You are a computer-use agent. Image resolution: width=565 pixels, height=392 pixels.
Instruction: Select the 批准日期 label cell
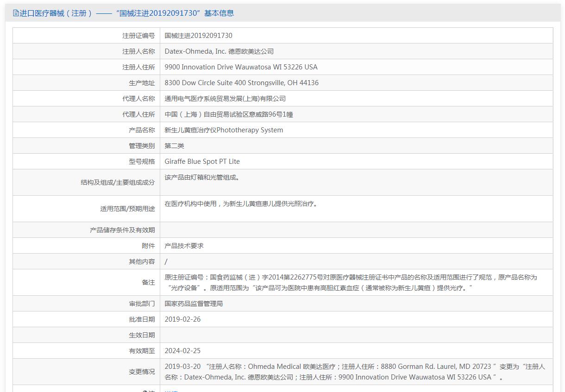[86, 319]
